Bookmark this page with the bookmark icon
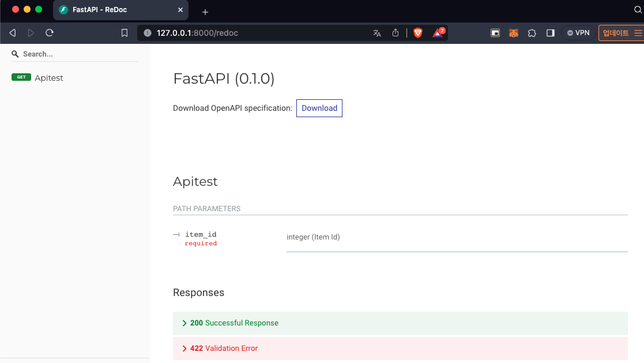 pyautogui.click(x=125, y=33)
